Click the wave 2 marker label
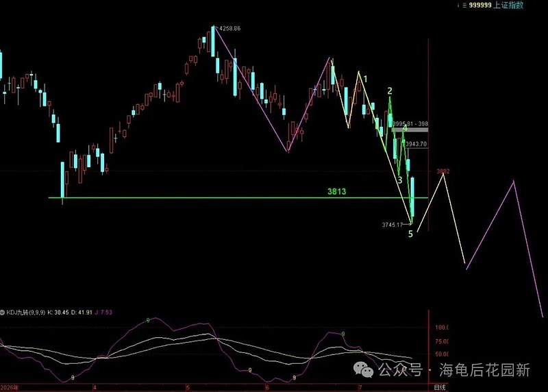 point(390,91)
